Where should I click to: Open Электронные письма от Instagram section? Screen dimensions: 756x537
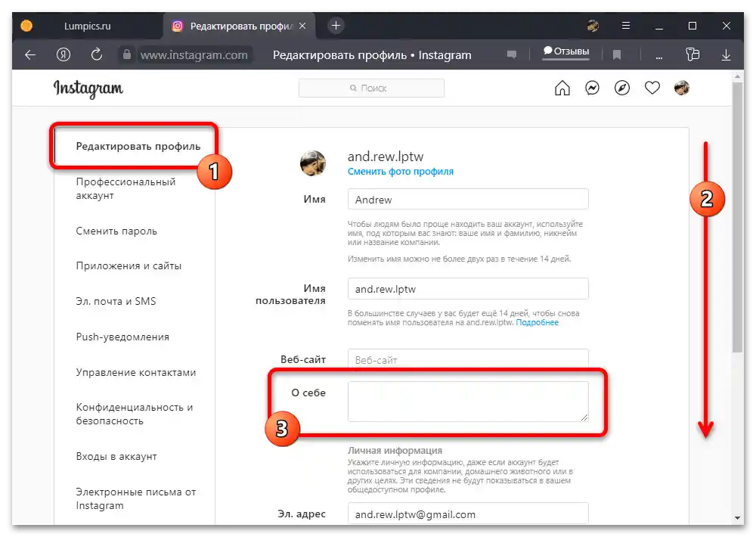[x=135, y=498]
